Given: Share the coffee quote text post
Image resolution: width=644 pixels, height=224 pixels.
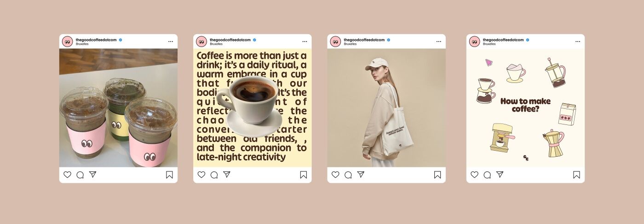Looking at the screenshot, I should (x=227, y=175).
